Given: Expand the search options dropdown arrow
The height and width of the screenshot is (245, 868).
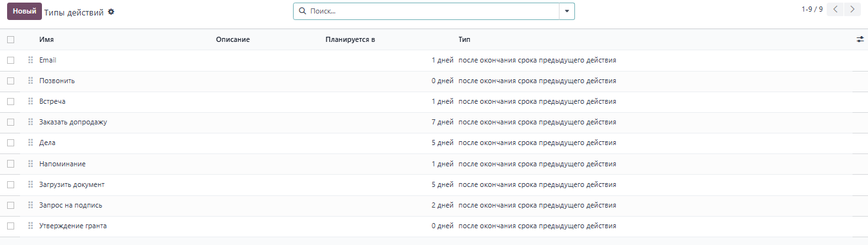Looking at the screenshot, I should [567, 12].
